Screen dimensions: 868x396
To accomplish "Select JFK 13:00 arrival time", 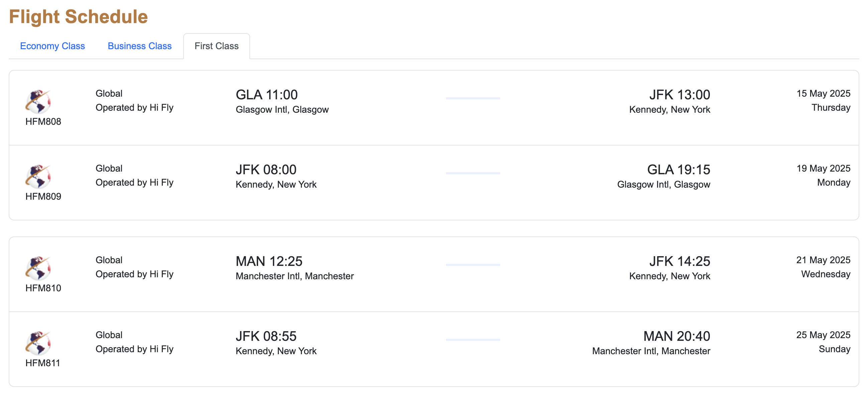I will click(x=679, y=95).
